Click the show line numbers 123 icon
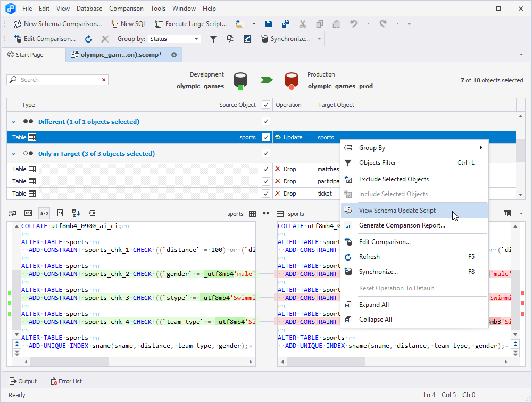532x403 pixels. click(28, 213)
